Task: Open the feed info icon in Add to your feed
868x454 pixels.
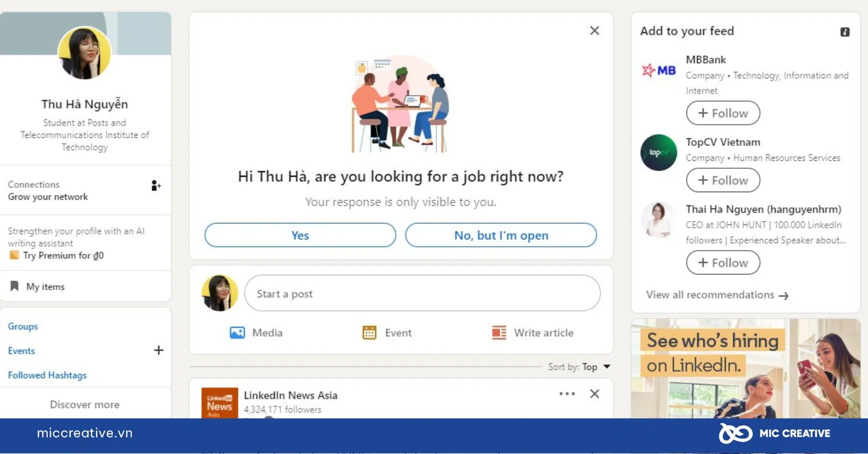Action: pos(845,32)
